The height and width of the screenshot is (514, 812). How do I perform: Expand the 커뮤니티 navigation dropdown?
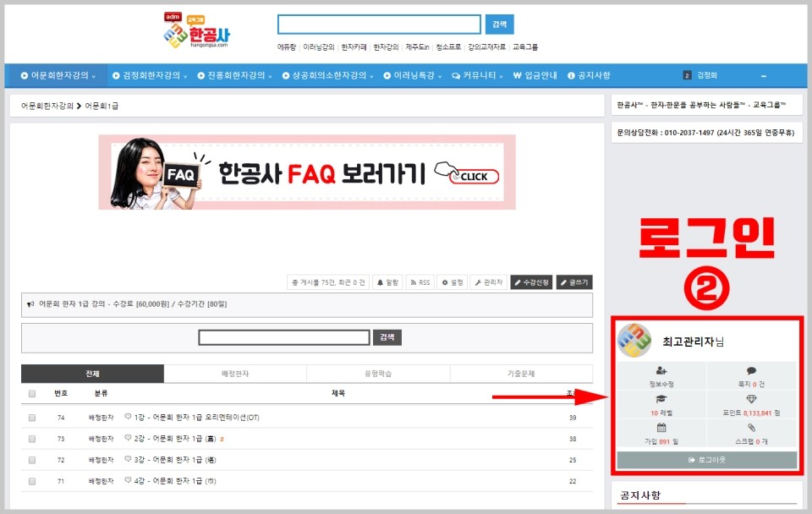click(477, 75)
